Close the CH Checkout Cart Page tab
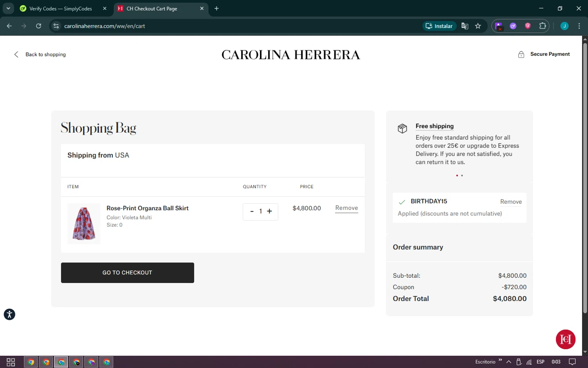The image size is (588, 368). point(202,9)
